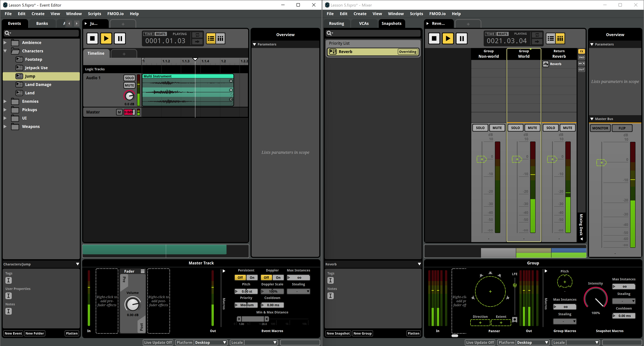Mute the Master track with M button
The width and height of the screenshot is (644, 346).
(x=119, y=112)
